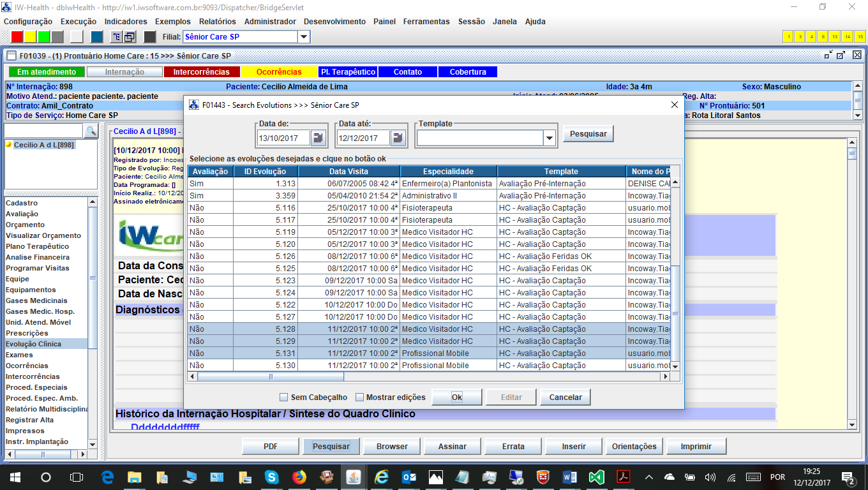Click the windows-cascade icon in the toolbar
The image size is (868, 490).
pos(130,36)
